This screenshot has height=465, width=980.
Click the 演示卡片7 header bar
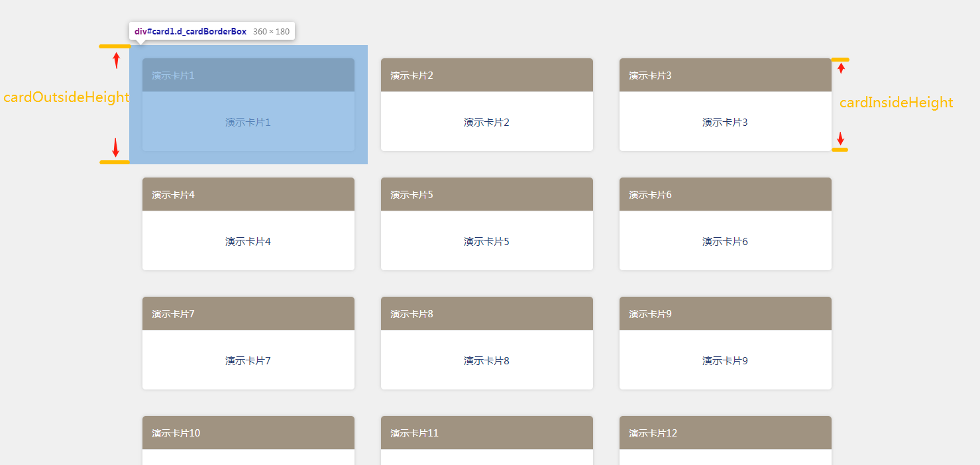pos(248,313)
